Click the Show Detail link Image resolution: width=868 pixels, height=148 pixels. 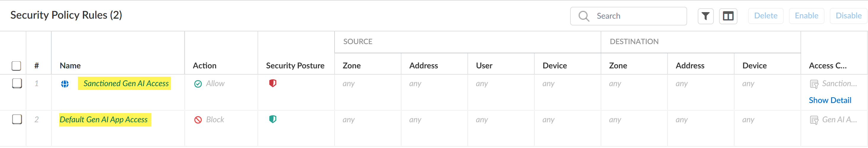click(x=830, y=100)
